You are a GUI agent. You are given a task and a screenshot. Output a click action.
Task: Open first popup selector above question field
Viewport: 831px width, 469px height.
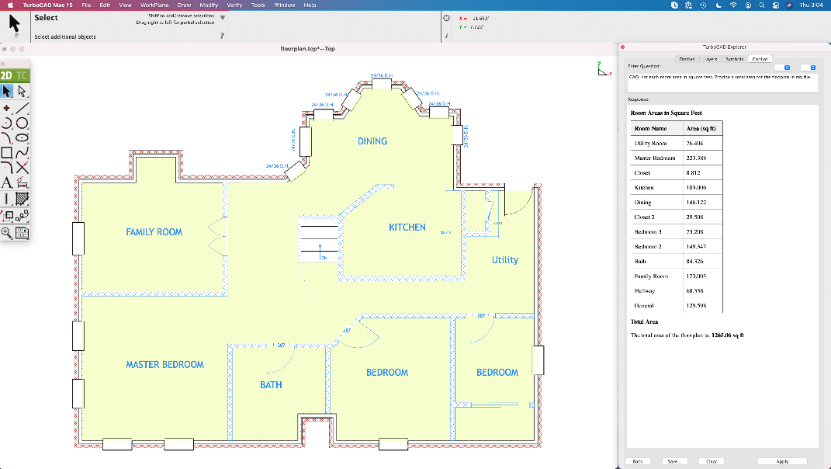(782, 67)
